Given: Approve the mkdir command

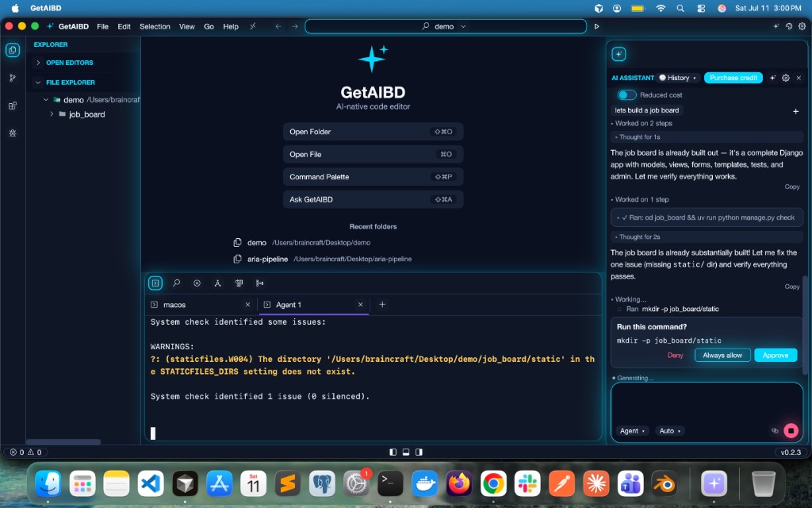Looking at the screenshot, I should click(776, 355).
